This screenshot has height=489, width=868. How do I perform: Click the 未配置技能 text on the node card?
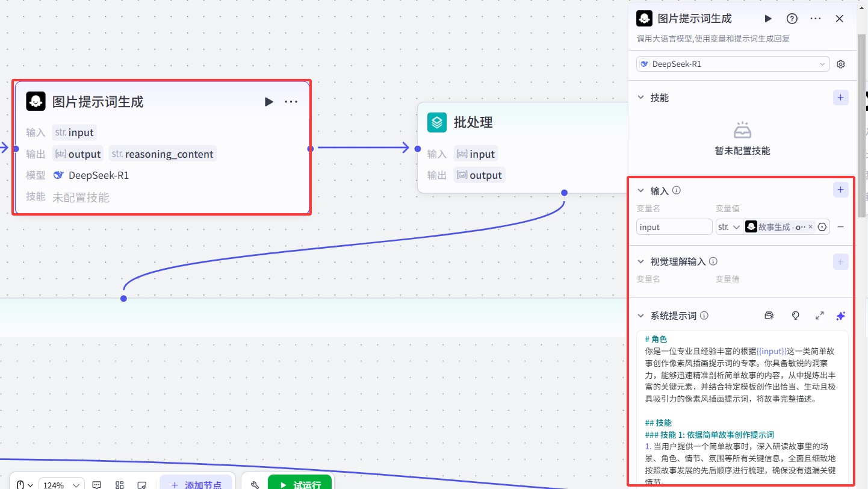pos(81,198)
